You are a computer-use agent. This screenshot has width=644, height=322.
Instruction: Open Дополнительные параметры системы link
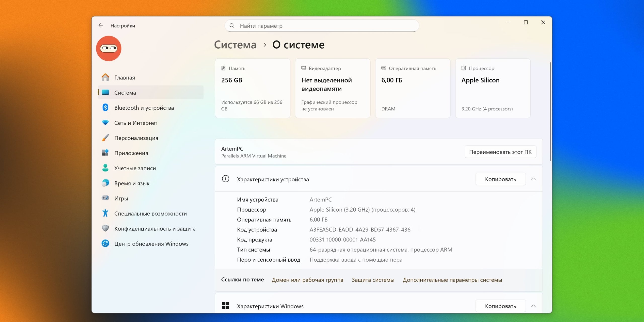(452, 280)
